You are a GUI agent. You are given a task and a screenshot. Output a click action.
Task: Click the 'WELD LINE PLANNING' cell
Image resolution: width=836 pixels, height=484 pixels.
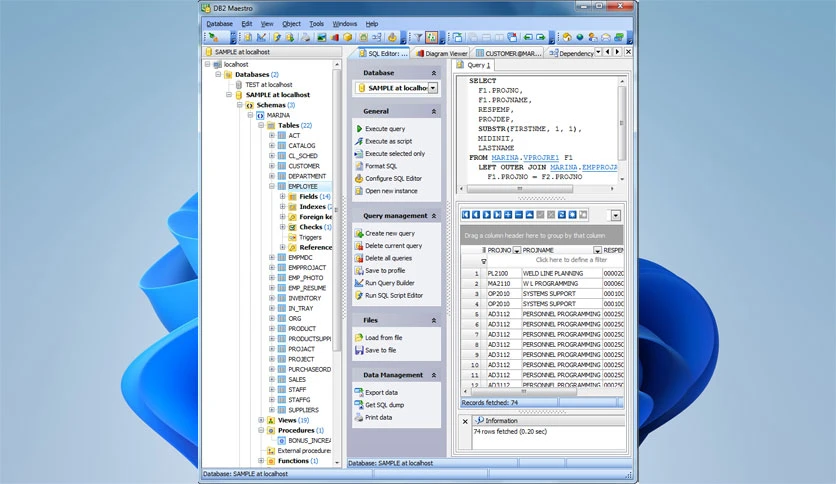point(561,273)
